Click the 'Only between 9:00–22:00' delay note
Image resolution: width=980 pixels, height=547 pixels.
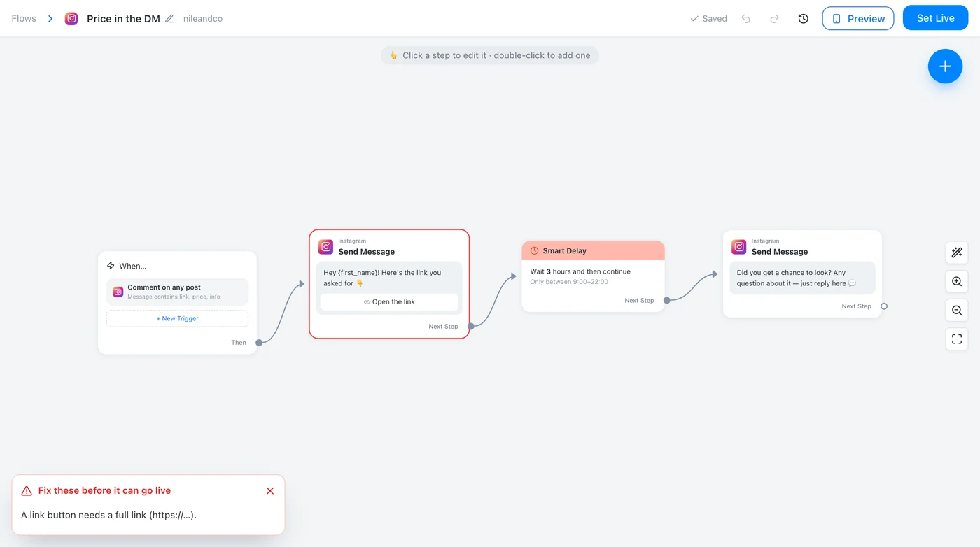click(569, 282)
